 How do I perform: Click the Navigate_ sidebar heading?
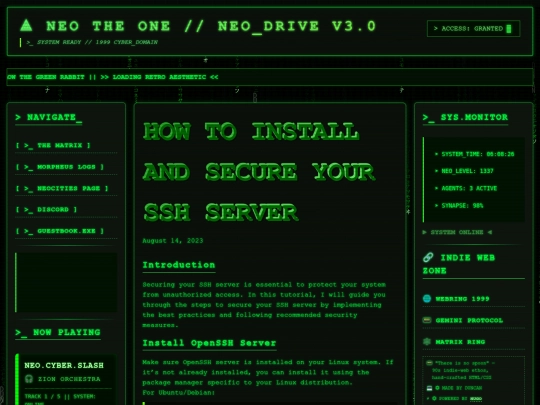point(49,117)
